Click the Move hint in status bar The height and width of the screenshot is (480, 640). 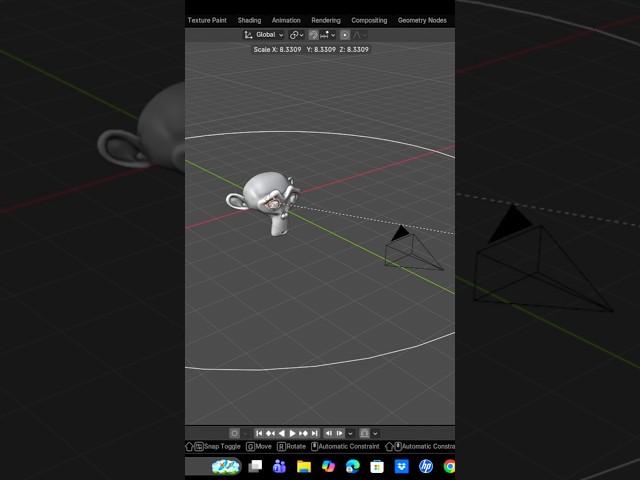[259, 447]
